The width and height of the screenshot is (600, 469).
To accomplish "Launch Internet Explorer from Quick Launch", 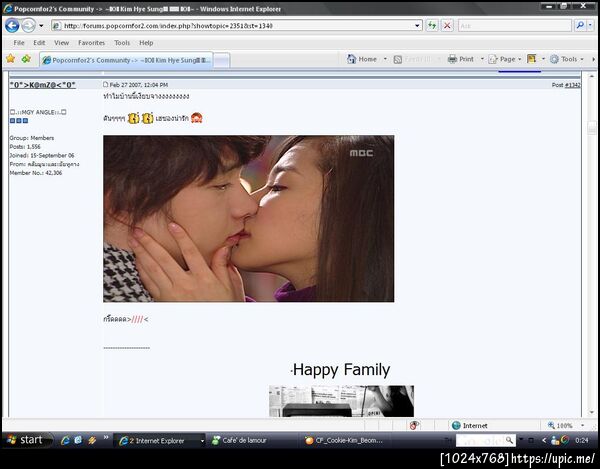I will [x=65, y=441].
